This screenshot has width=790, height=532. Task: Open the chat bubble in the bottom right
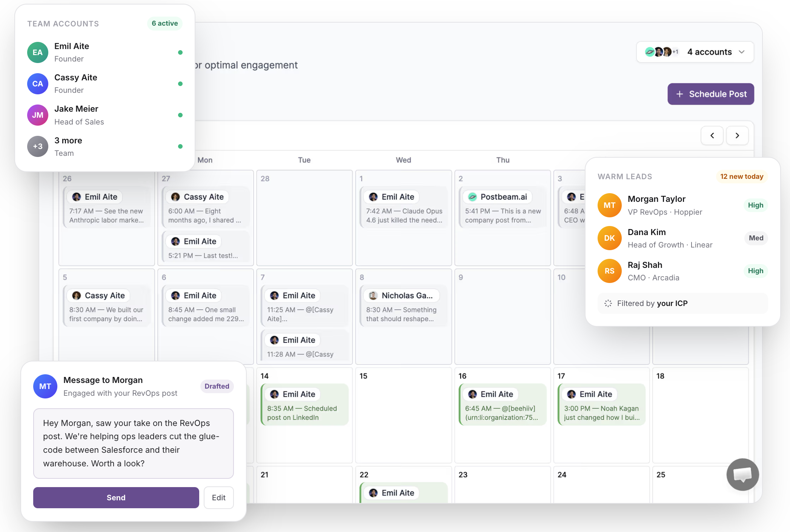coord(742,475)
